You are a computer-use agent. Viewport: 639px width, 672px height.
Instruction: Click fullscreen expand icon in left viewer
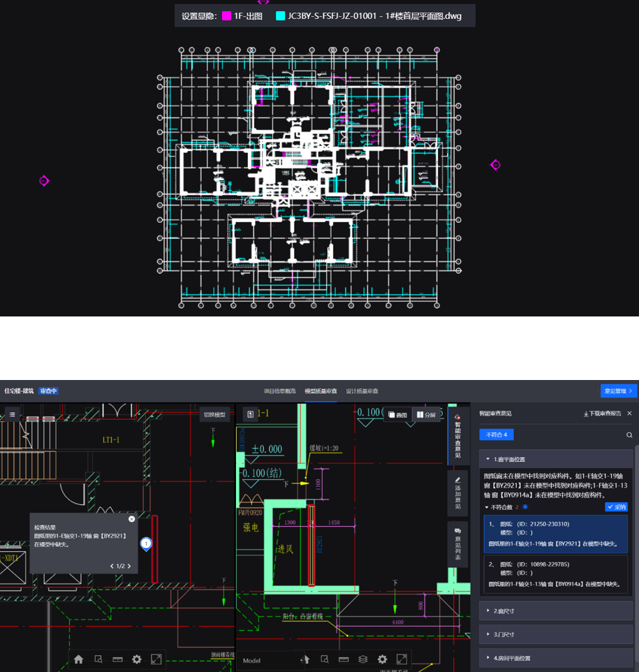point(156,659)
